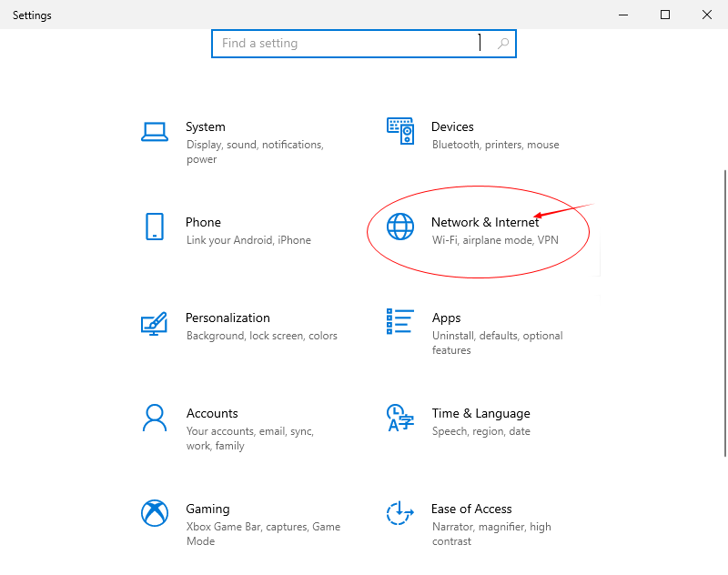Open the Gaming Xbox icon
The height and width of the screenshot is (575, 728).
[x=155, y=513]
